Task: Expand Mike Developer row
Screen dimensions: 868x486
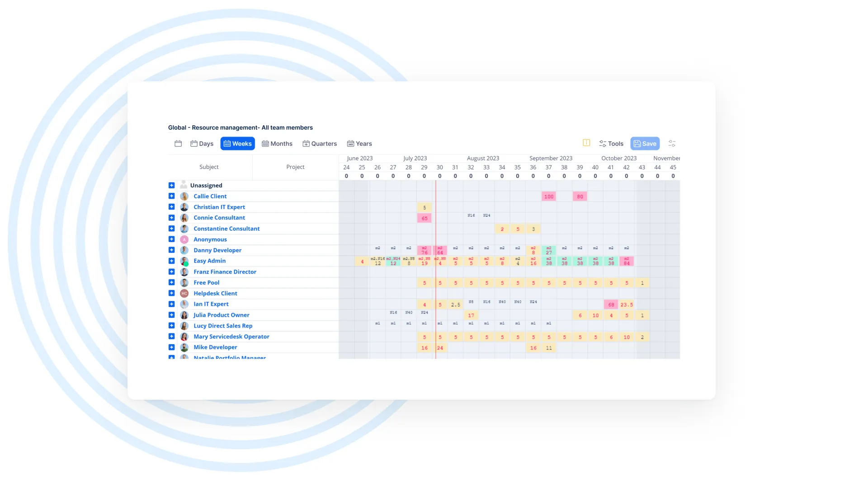Action: click(x=171, y=347)
